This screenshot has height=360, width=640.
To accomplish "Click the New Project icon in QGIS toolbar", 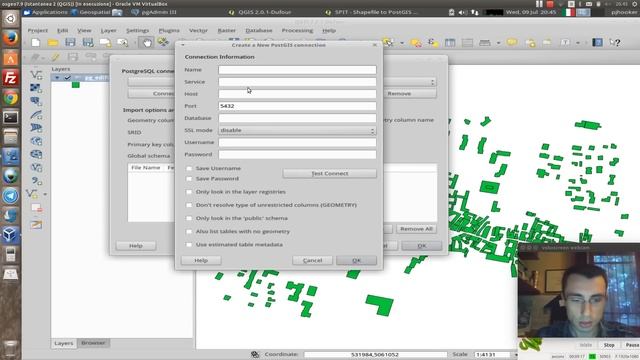I will pyautogui.click(x=36, y=42).
